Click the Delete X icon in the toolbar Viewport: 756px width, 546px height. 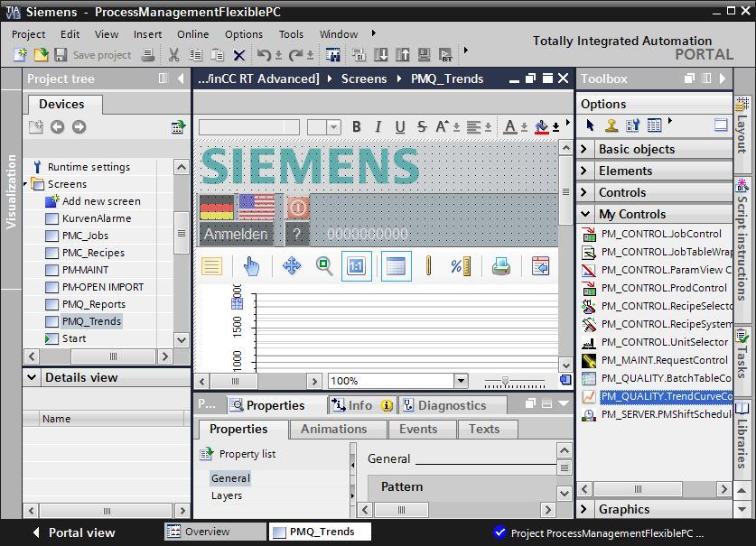click(x=239, y=55)
